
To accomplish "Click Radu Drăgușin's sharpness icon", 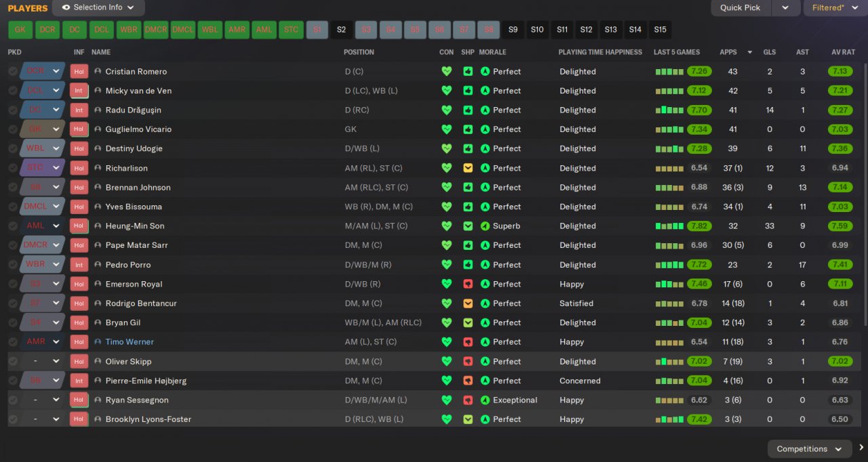I will [x=468, y=110].
